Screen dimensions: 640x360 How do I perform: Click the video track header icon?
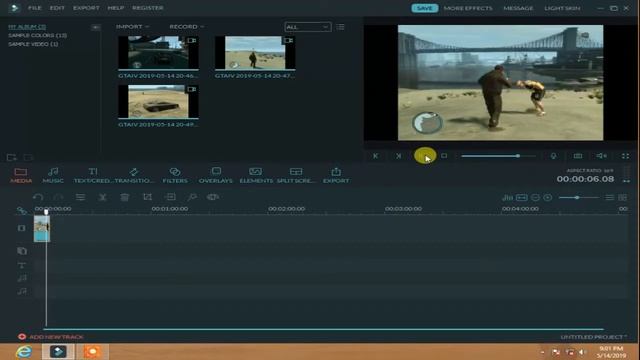21,228
